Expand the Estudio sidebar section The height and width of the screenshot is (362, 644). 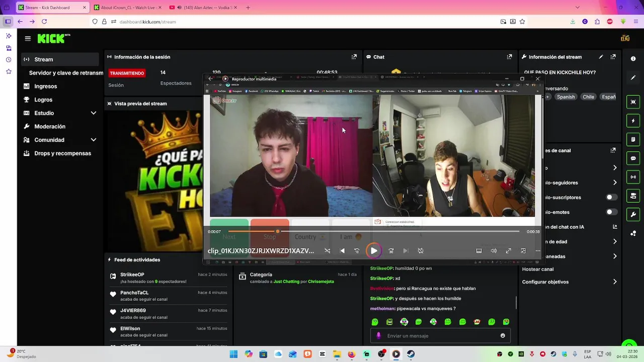pyautogui.click(x=93, y=113)
